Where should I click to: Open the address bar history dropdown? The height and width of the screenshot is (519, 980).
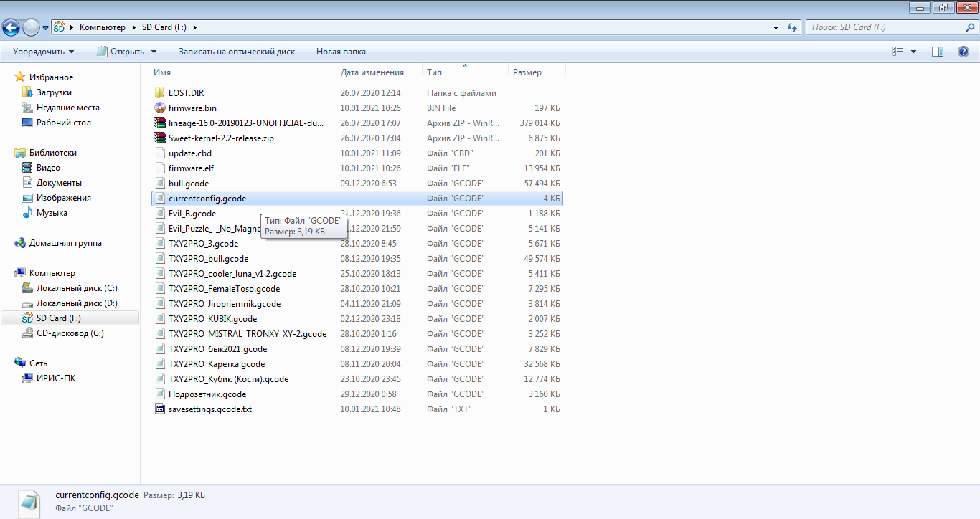776,27
